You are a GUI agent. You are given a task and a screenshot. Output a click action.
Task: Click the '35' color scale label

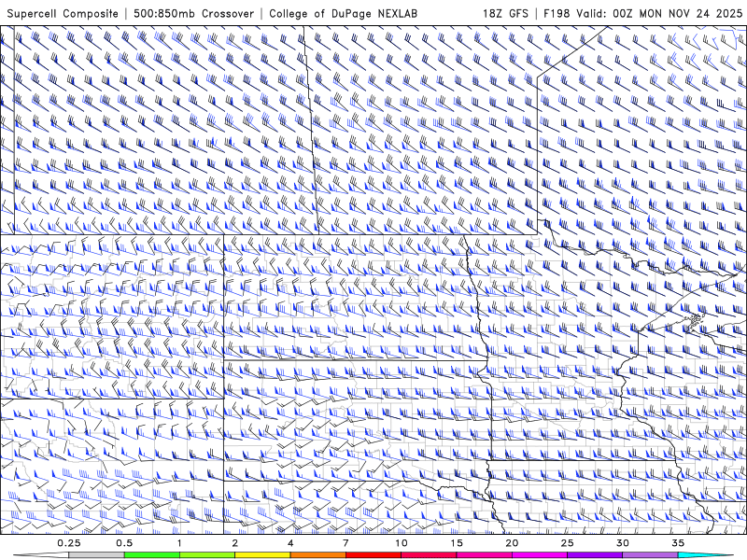click(x=678, y=543)
